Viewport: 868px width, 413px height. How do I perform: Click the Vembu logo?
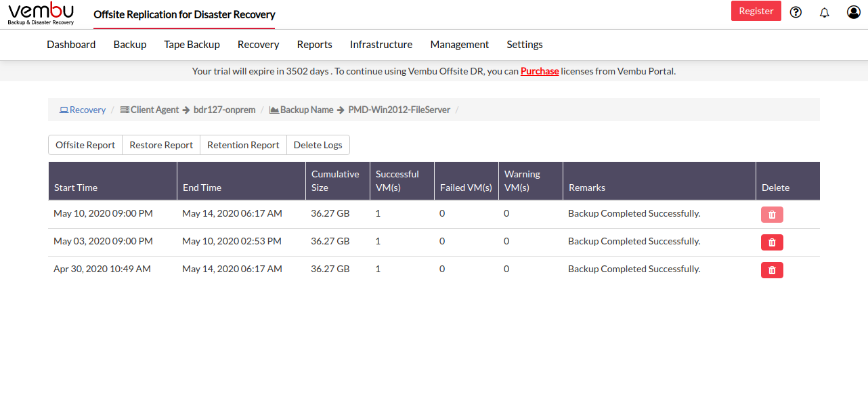point(41,13)
